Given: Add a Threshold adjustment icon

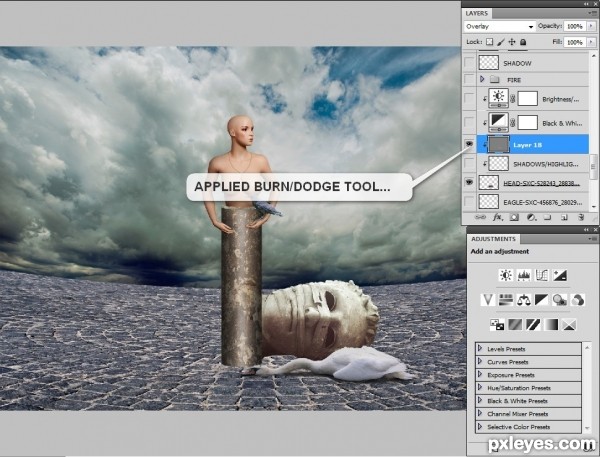Looking at the screenshot, I should 533,325.
